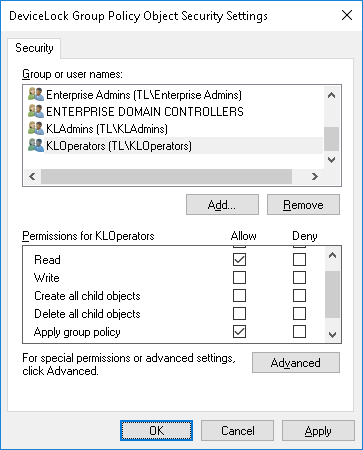Click the permissions list scroll down arrow
Screen dimensions: 363x450
click(332, 334)
